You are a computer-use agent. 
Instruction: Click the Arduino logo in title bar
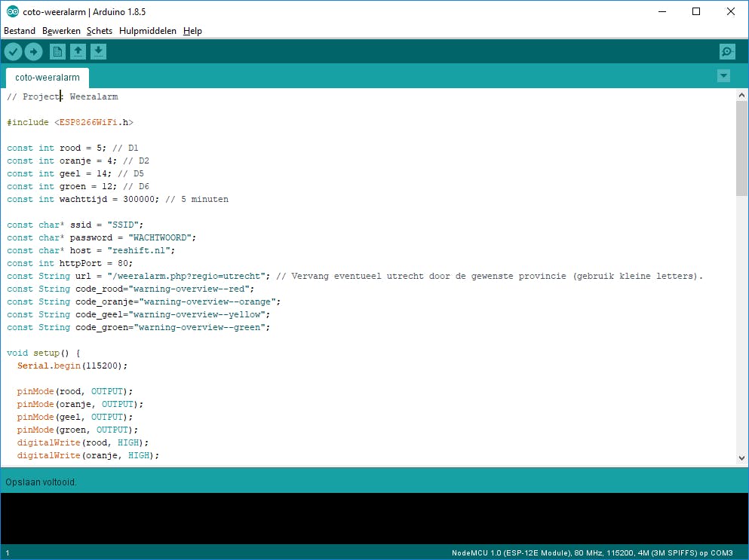(12, 11)
